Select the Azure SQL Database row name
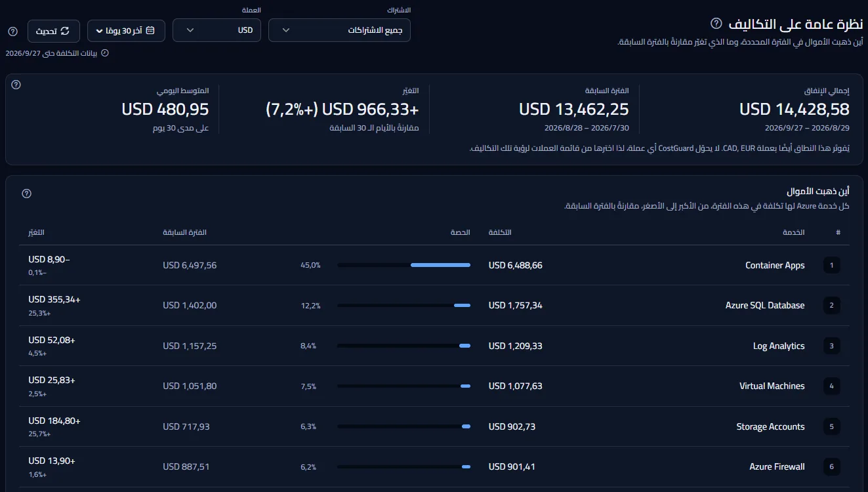This screenshot has width=868, height=492. click(x=765, y=306)
